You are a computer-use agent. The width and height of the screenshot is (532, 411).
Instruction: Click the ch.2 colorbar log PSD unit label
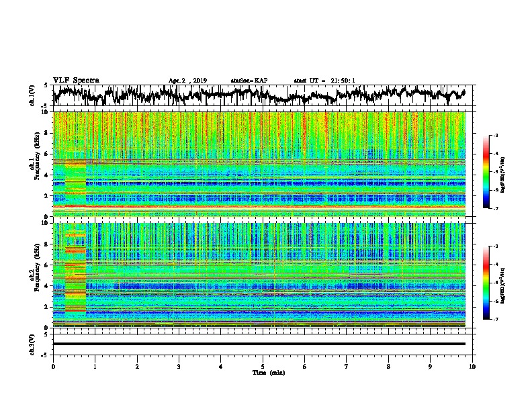[x=503, y=285]
